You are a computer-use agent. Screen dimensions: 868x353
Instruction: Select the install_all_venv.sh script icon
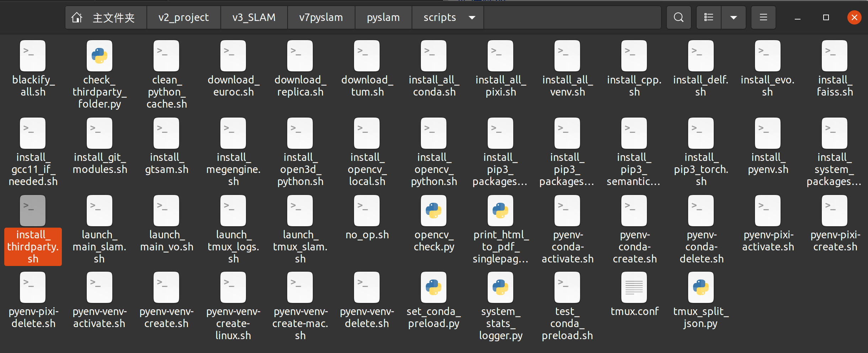coord(567,56)
